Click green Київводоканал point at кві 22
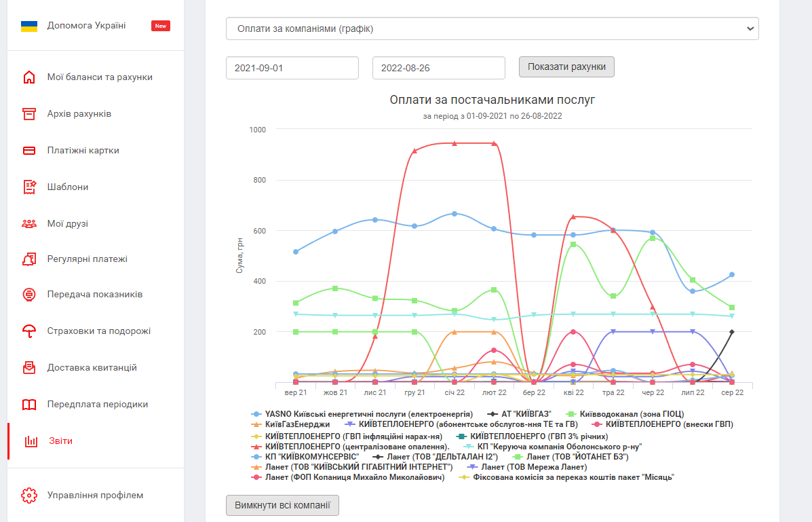Image resolution: width=812 pixels, height=522 pixels. 573,244
